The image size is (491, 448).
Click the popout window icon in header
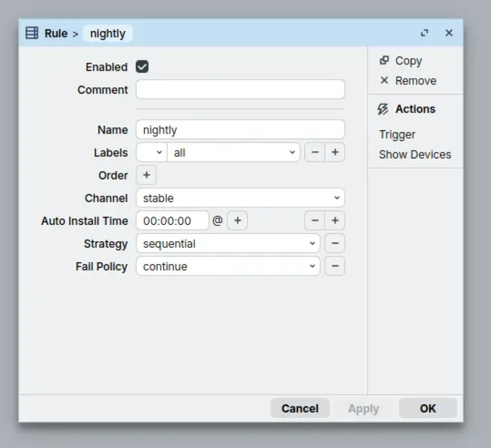[424, 33]
